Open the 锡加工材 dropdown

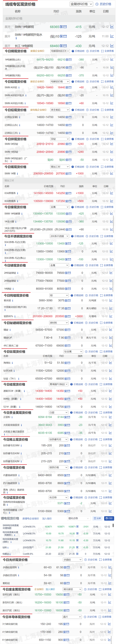click(60, 167)
